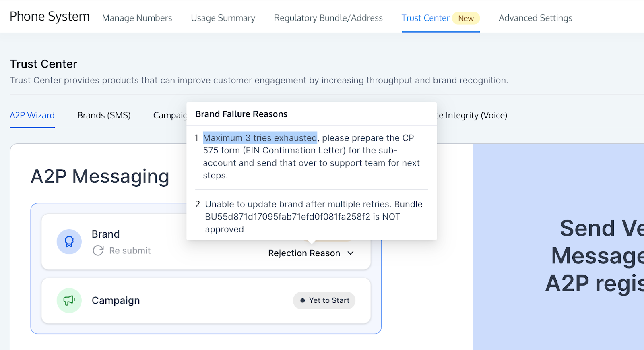The height and width of the screenshot is (350, 644).
Task: Open the Integrity (Voice) sub-tab
Action: pyautogui.click(x=472, y=115)
